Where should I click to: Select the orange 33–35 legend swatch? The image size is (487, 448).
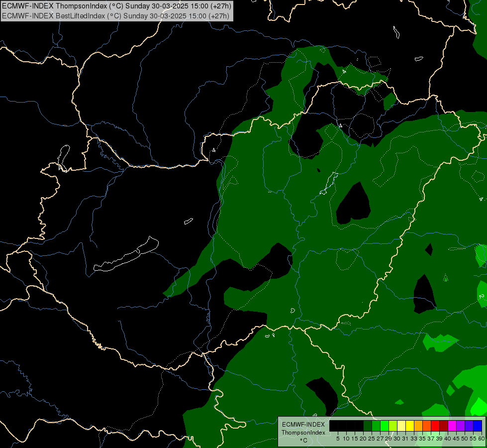click(x=418, y=426)
